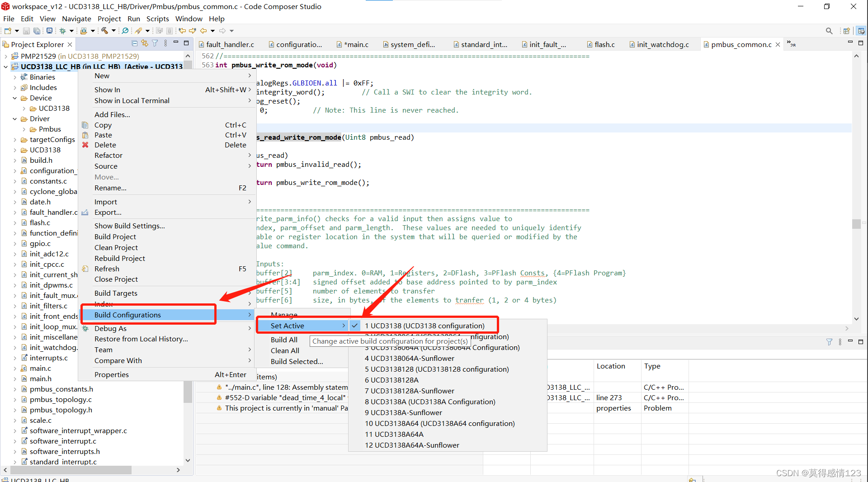Image resolution: width=868 pixels, height=482 pixels.
Task: Show hidden editor tabs overflow list
Action: (791, 44)
